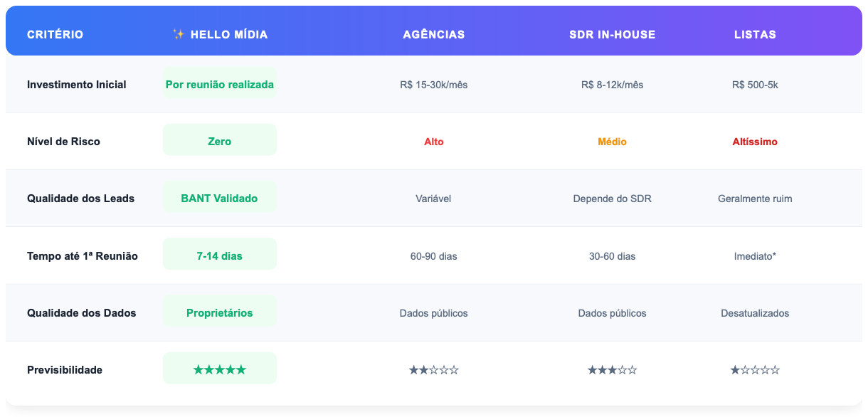Click the one-star rating under Listas

tap(755, 370)
